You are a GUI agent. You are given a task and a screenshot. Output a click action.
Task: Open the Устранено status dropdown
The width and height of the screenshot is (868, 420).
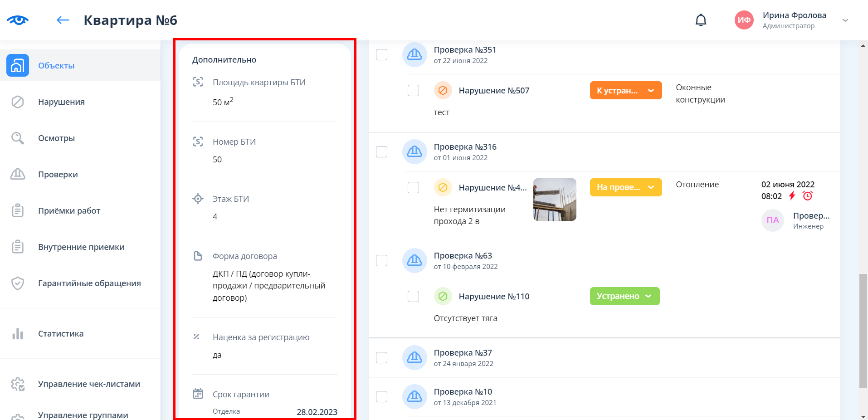click(624, 296)
